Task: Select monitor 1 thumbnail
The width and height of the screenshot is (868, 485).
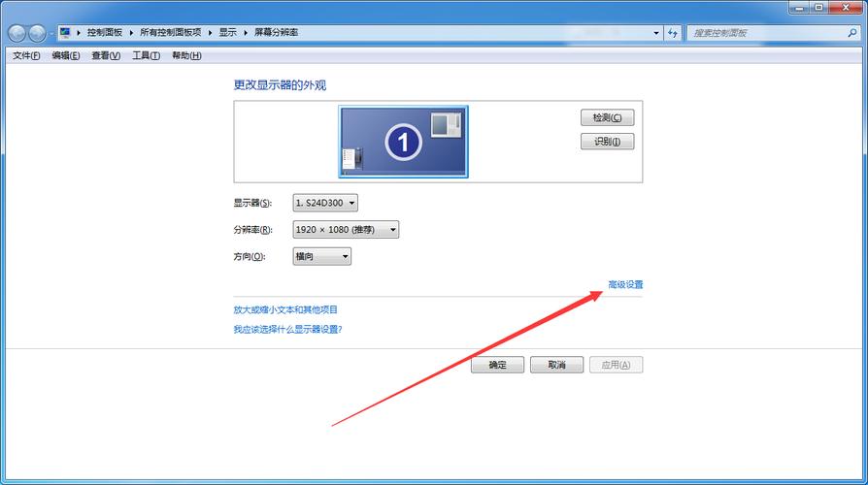Action: point(403,142)
